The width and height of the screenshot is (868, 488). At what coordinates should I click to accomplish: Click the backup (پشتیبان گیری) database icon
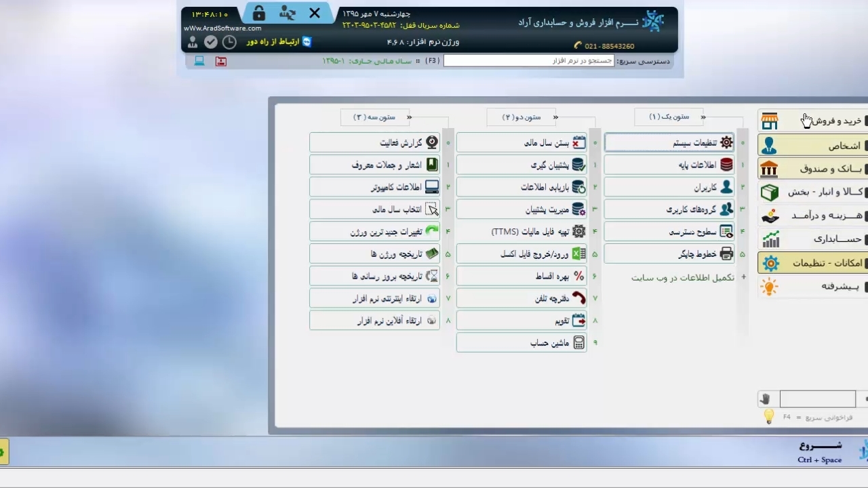coord(578,165)
